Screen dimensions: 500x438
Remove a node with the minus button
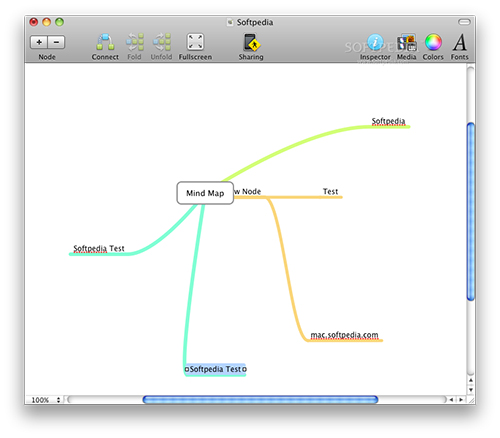point(56,42)
